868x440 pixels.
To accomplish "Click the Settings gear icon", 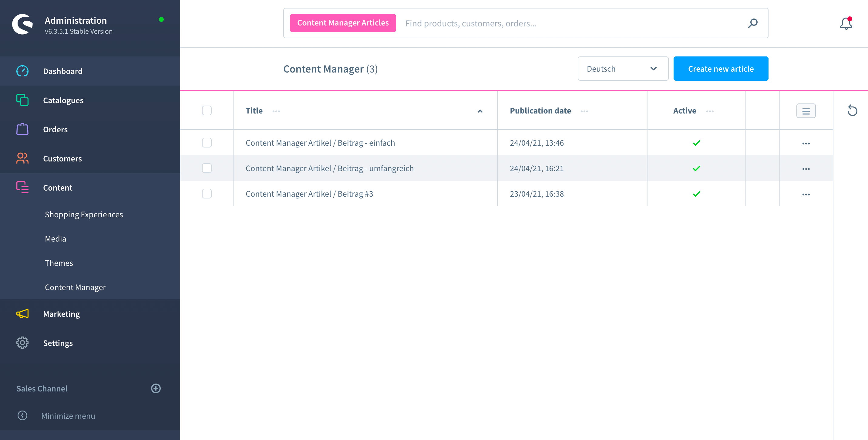I will (22, 343).
